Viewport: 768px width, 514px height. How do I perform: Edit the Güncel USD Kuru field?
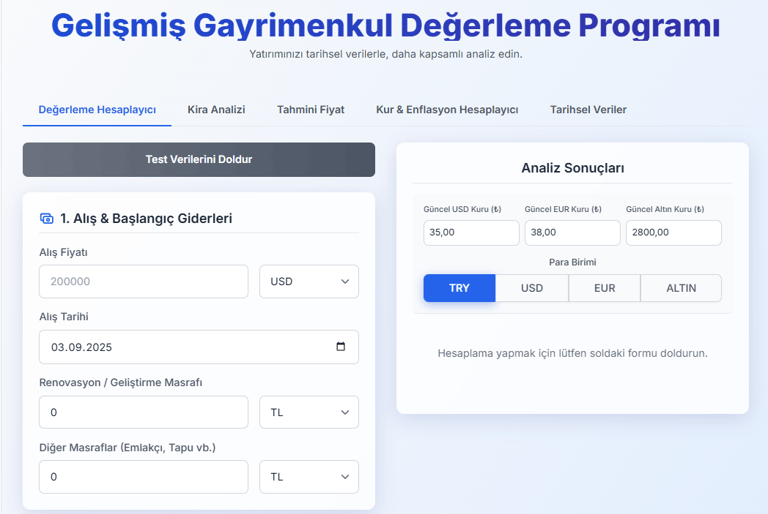[471, 233]
